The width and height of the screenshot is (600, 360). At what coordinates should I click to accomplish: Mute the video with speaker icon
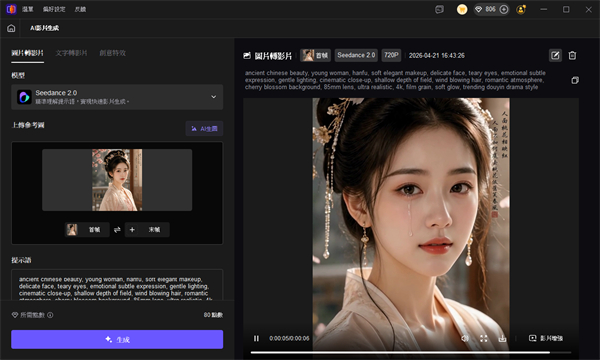[x=465, y=338]
